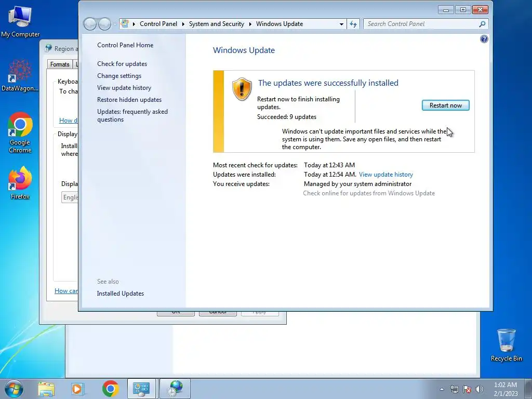Click Control Panel icon in address bar

(x=125, y=24)
